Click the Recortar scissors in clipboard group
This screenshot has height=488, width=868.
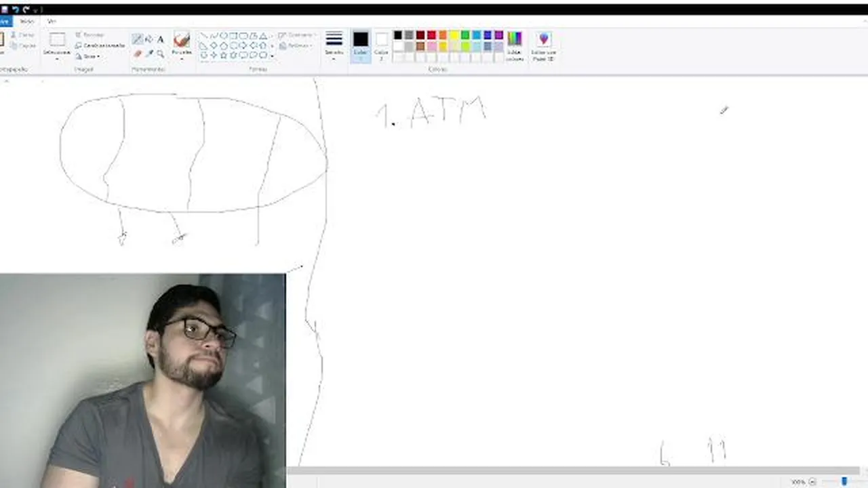click(22, 35)
